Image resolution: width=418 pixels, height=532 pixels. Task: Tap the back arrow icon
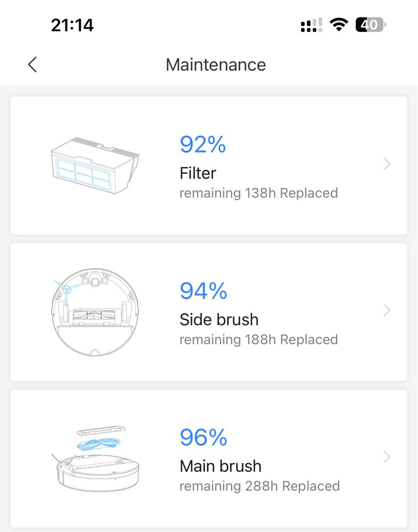click(x=32, y=64)
